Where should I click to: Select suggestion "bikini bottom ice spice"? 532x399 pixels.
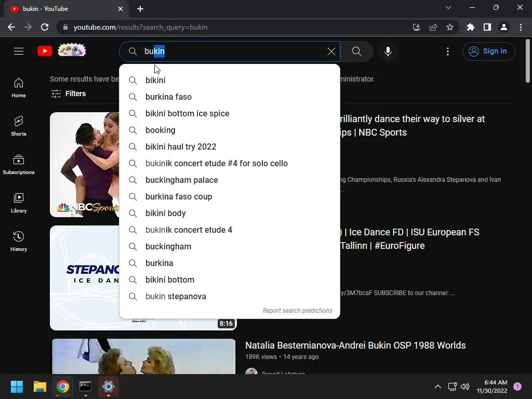coord(230,113)
